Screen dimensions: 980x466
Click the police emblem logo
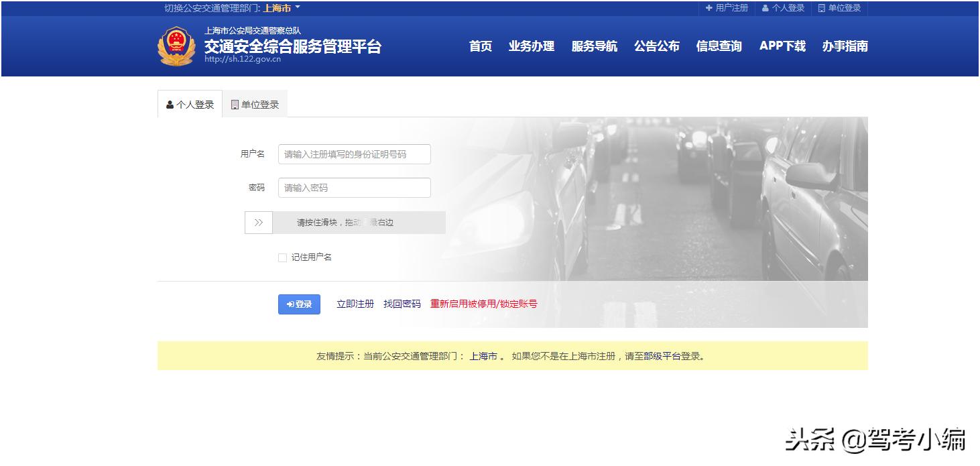[x=177, y=46]
